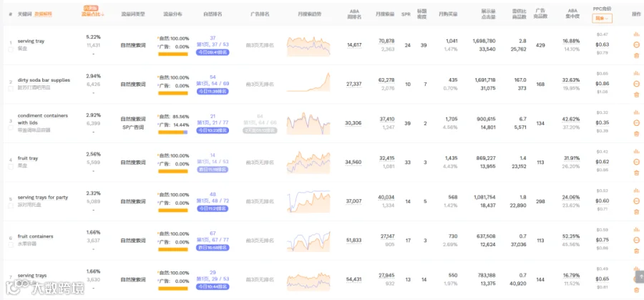Sort by traffic share column header
The height and width of the screenshot is (300, 644).
pos(92,14)
